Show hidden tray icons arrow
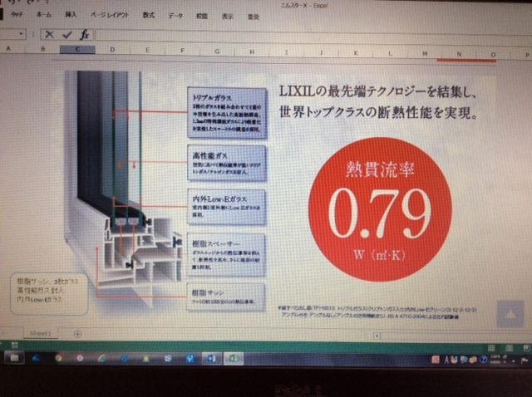 click(514, 360)
